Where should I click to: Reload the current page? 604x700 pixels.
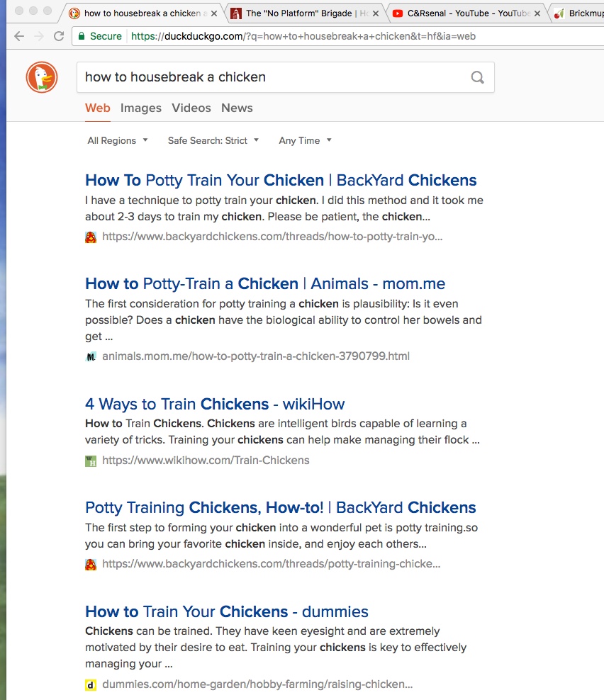tap(59, 36)
